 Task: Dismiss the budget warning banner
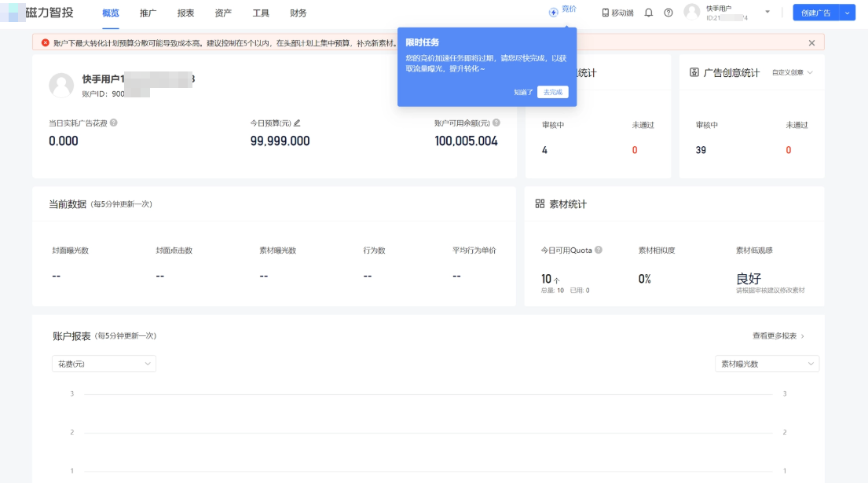[x=811, y=41]
